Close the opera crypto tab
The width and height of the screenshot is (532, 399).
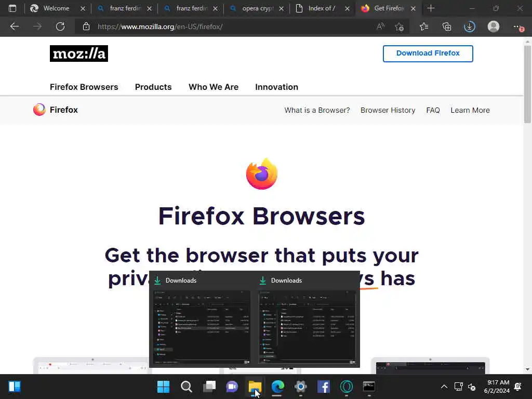pos(281,9)
